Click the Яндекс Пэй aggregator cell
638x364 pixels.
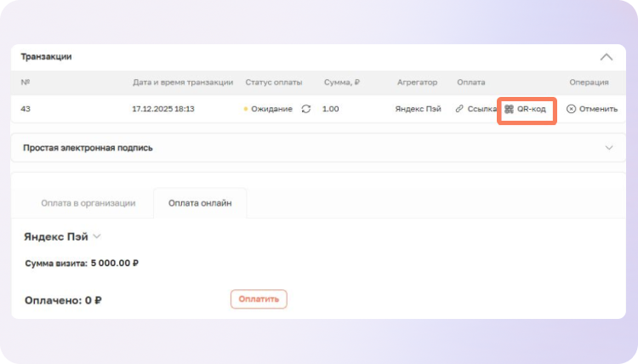(418, 109)
